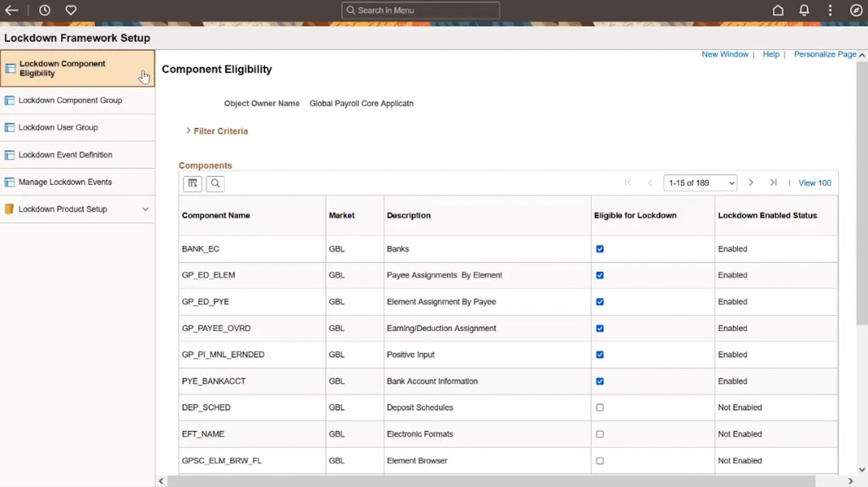Open the 1-15 of 189 row range dropdown
868x487 pixels.
point(699,183)
